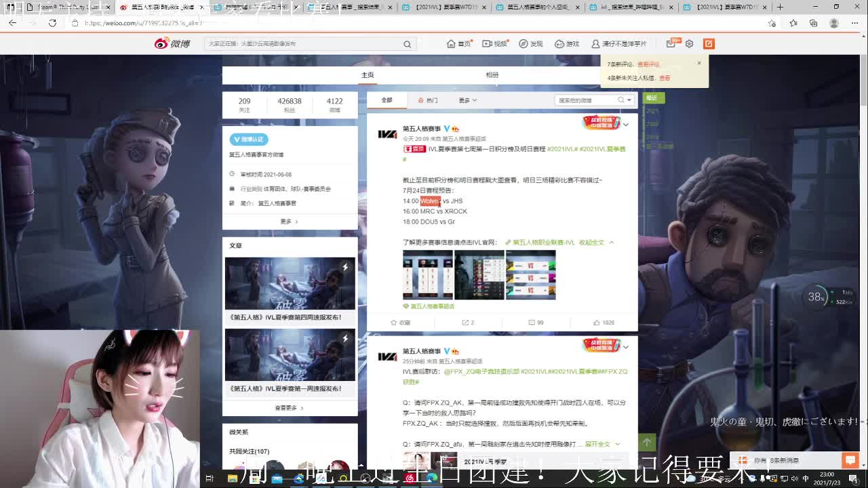Open the browser profile avatar

834,23
